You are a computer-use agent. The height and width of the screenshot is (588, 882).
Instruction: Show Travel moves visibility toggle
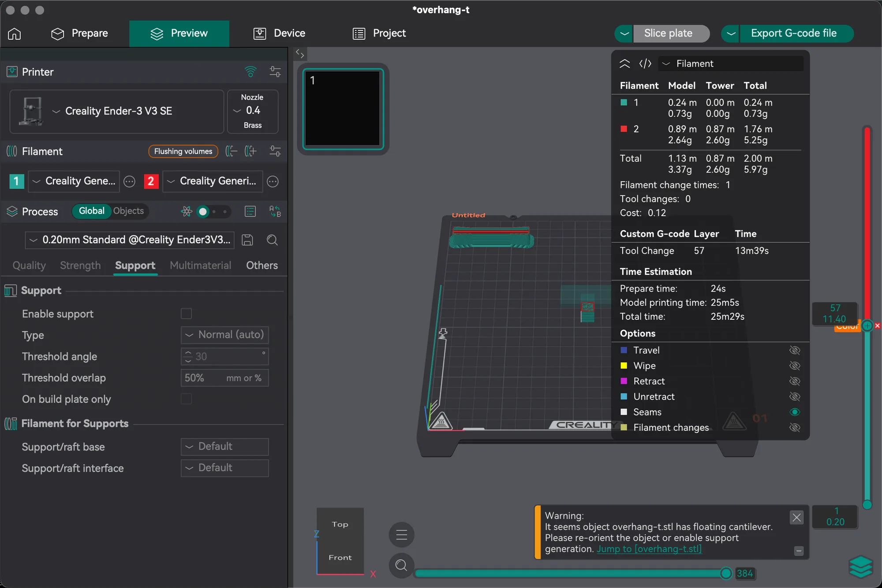[x=795, y=350]
